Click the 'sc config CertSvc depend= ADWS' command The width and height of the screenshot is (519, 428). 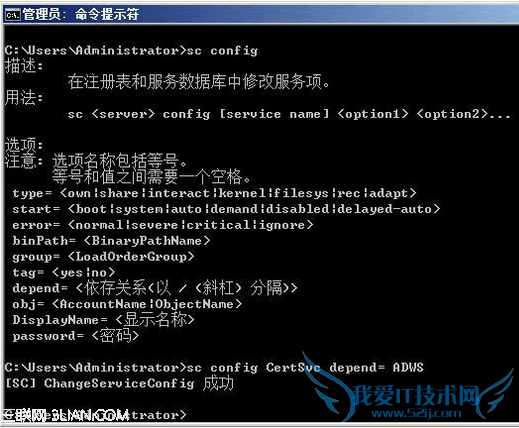click(x=305, y=368)
